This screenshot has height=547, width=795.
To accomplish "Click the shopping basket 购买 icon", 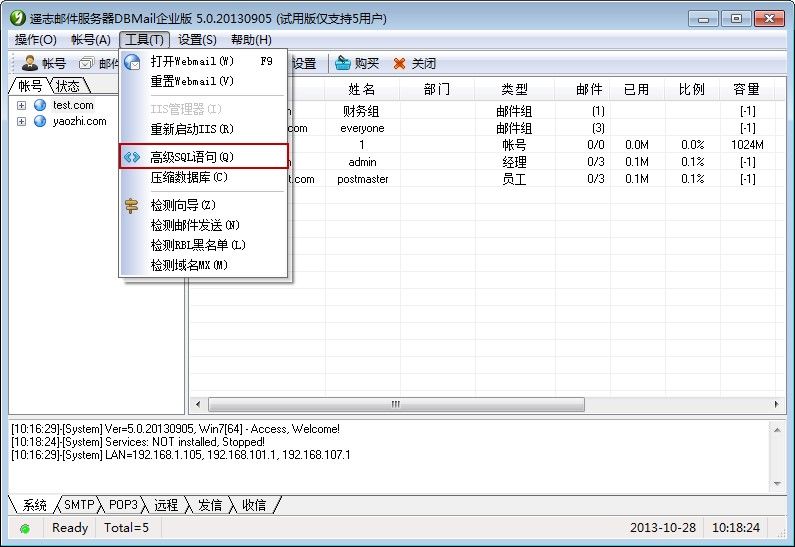I will [343, 63].
